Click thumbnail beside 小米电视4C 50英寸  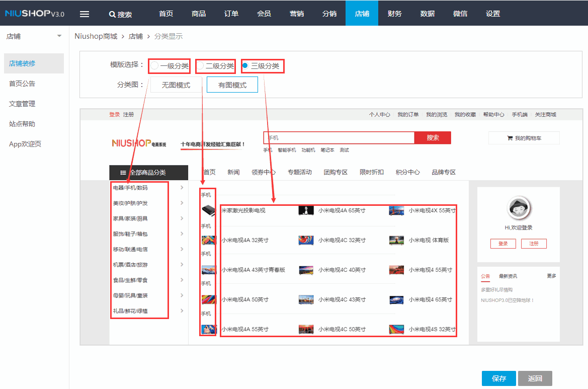click(306, 329)
